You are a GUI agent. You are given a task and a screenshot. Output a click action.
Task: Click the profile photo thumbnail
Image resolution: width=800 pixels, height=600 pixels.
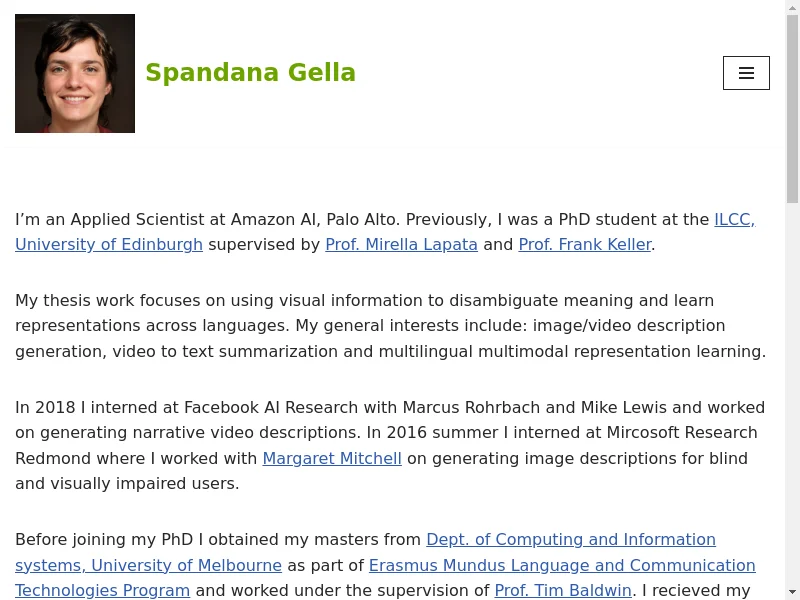tap(75, 73)
